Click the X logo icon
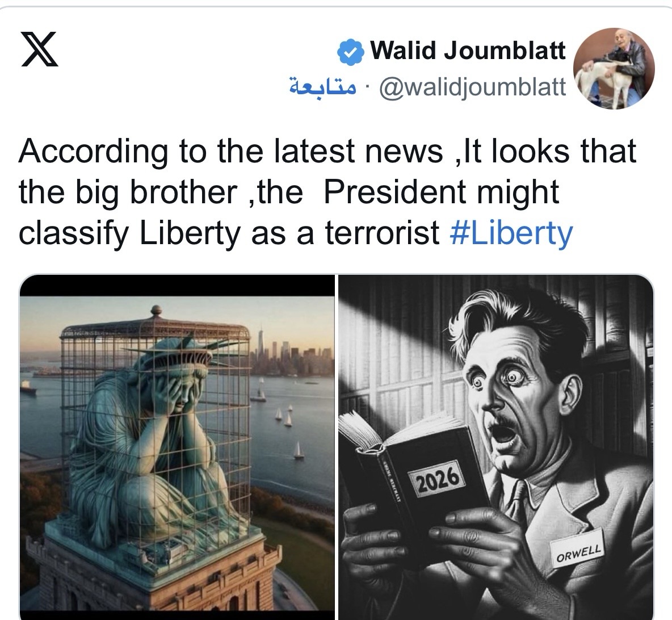This screenshot has height=620, width=672. point(40,49)
